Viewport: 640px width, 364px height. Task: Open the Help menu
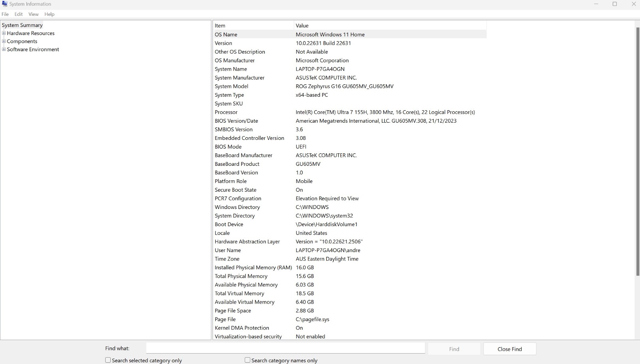[49, 14]
